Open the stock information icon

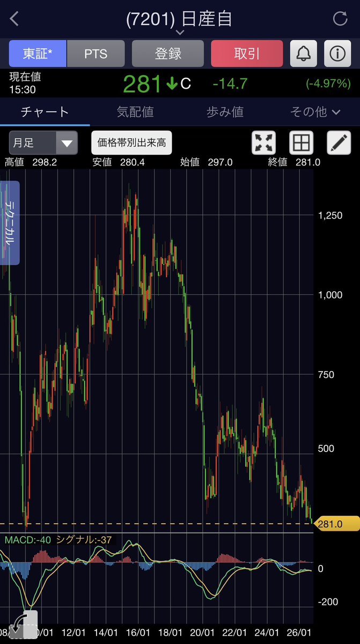click(337, 53)
